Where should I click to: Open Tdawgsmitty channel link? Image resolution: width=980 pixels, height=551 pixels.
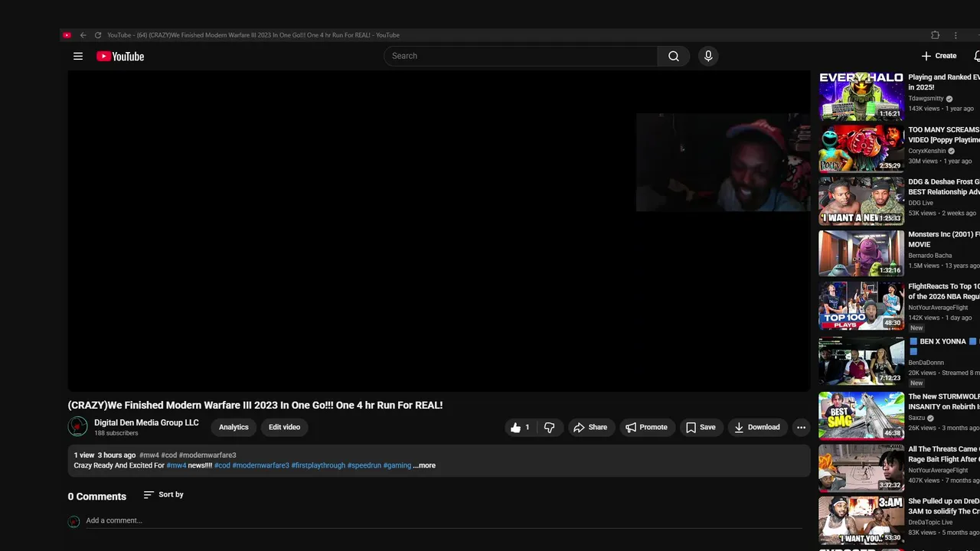[x=926, y=99]
